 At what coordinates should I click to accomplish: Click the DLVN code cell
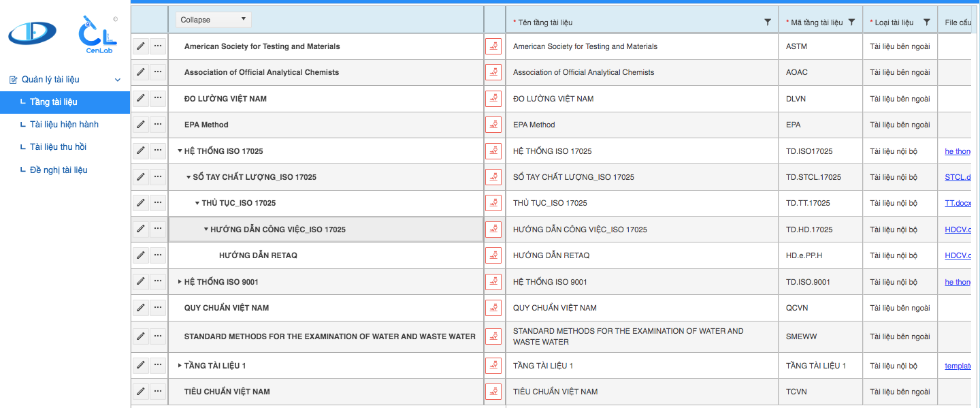tap(820, 99)
